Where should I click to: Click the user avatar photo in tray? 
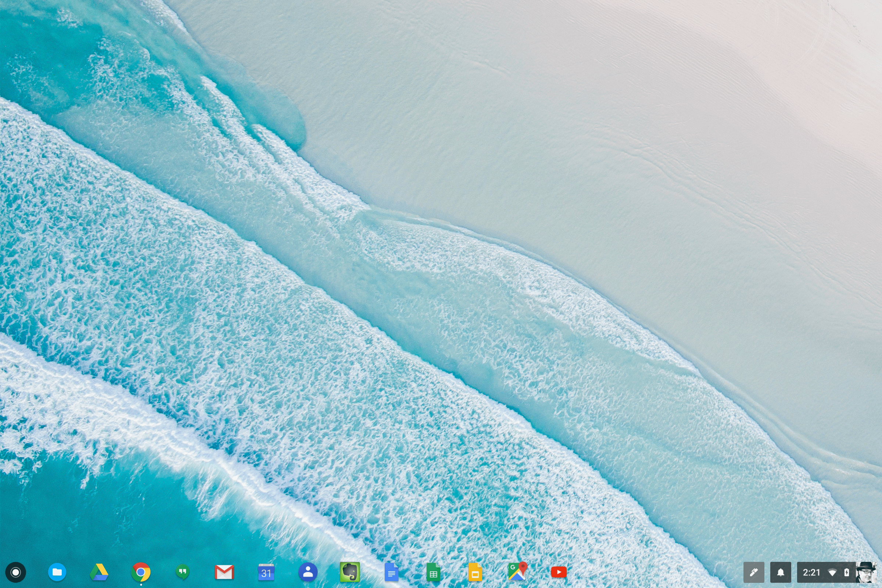(x=866, y=572)
